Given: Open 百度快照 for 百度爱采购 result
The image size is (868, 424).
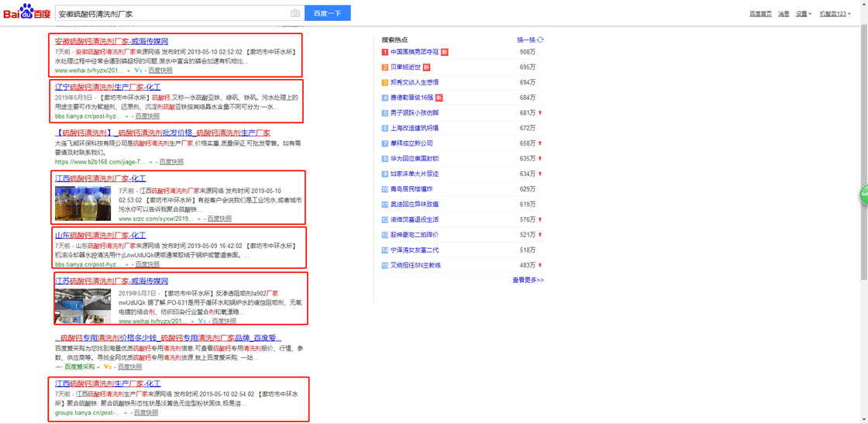Looking at the screenshot, I should 129,367.
